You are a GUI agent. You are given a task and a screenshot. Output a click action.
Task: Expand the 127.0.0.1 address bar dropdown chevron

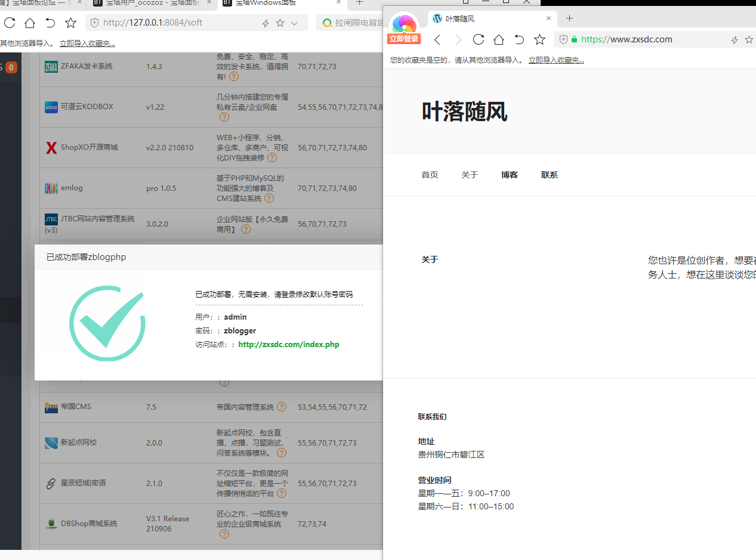tap(294, 24)
